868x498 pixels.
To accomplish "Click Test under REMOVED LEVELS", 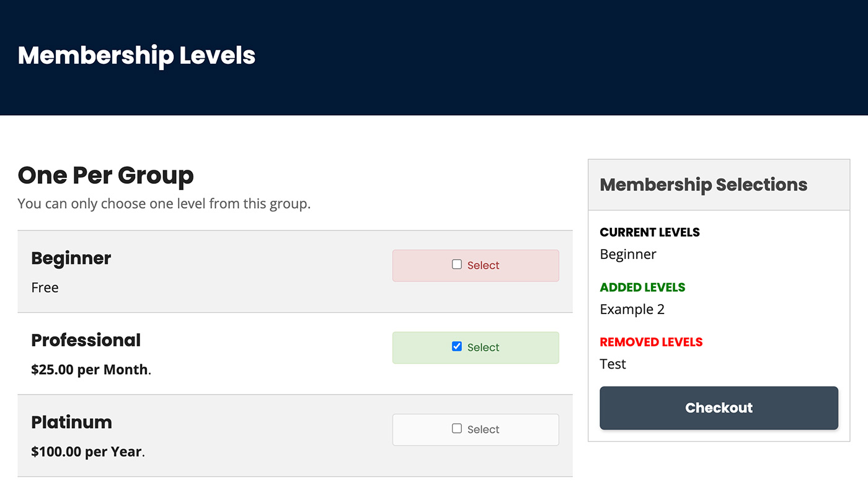I will 613,364.
